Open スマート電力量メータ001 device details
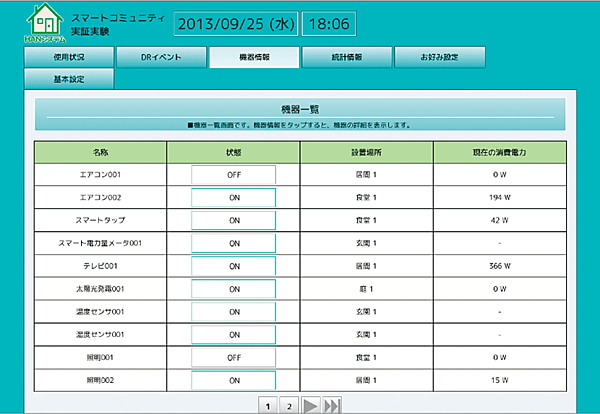The image size is (600, 414). (x=101, y=243)
